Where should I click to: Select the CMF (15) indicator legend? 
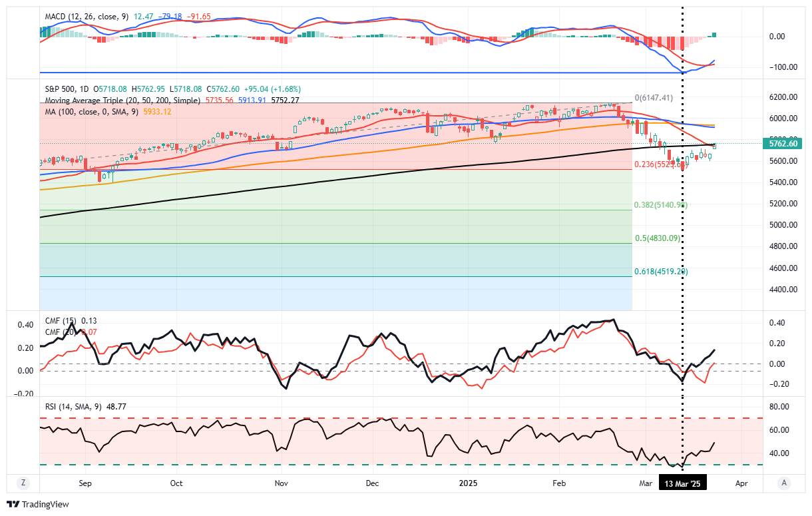pyautogui.click(x=61, y=320)
